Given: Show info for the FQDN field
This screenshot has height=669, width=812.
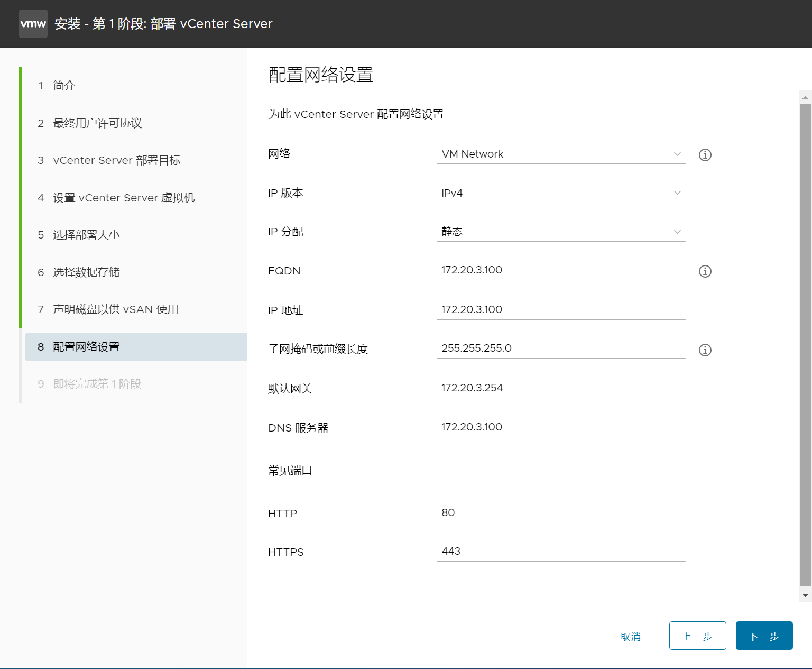Looking at the screenshot, I should point(705,271).
